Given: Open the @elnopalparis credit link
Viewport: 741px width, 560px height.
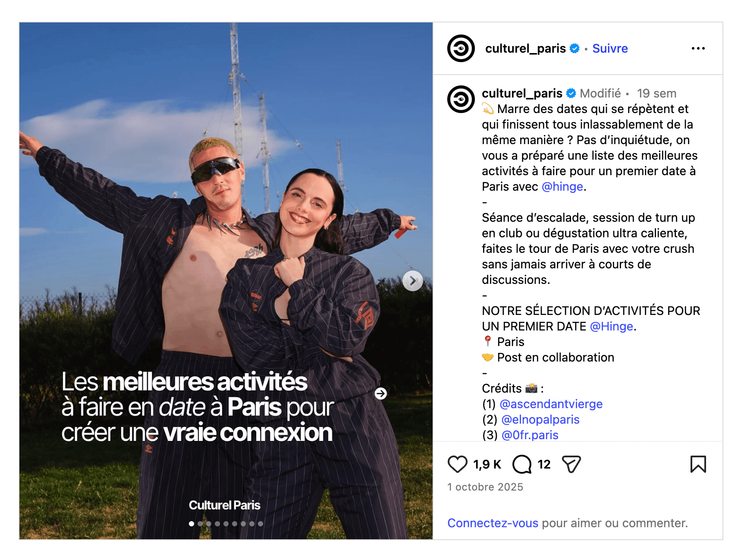Looking at the screenshot, I should 540,419.
